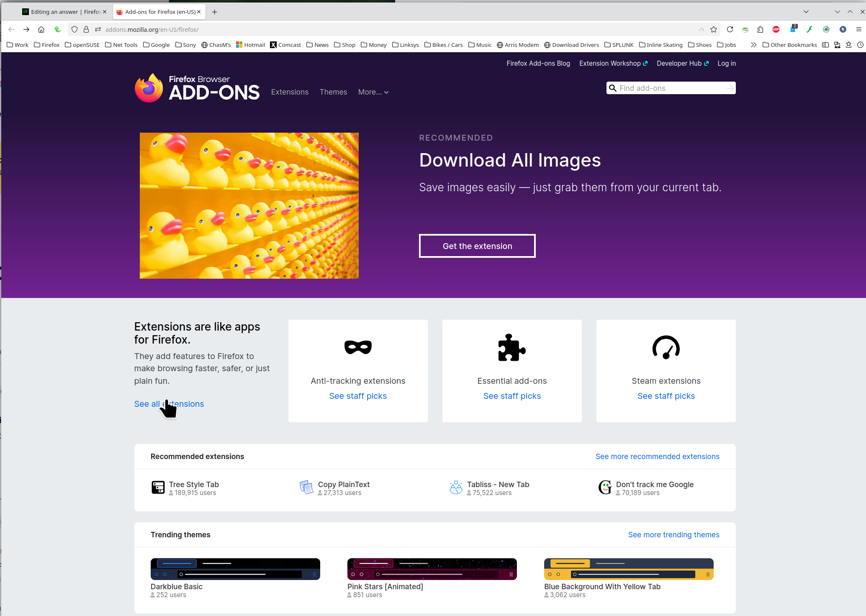Open the Themes navigation item

pyautogui.click(x=333, y=92)
